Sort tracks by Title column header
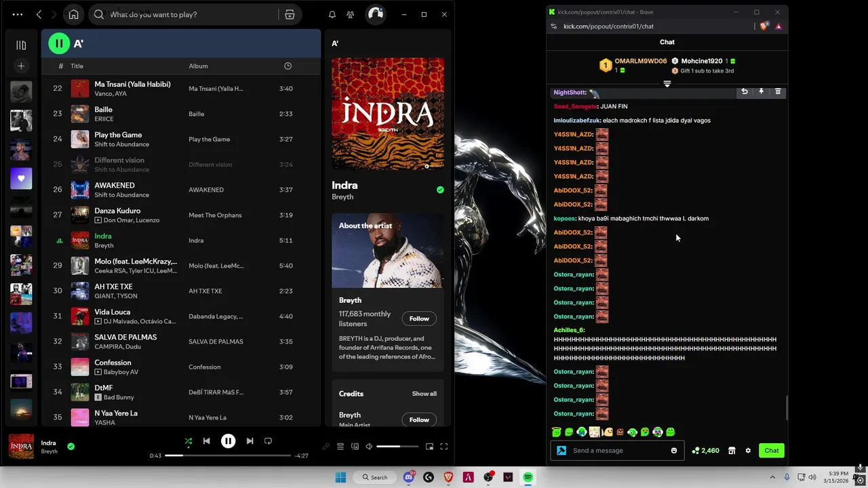The width and height of the screenshot is (868, 488). [x=77, y=66]
